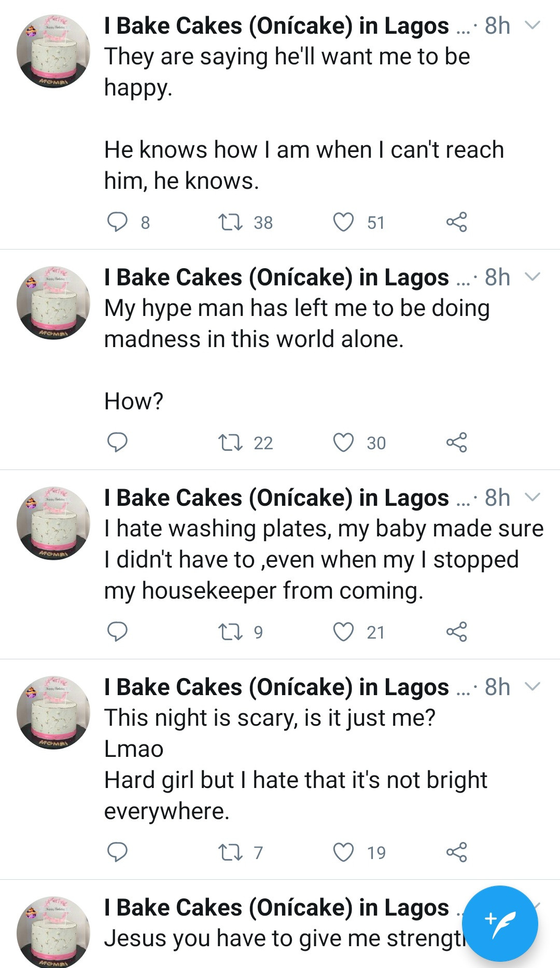Like the 'My hype man' tweet
Image resolution: width=560 pixels, height=968 pixels.
[343, 442]
